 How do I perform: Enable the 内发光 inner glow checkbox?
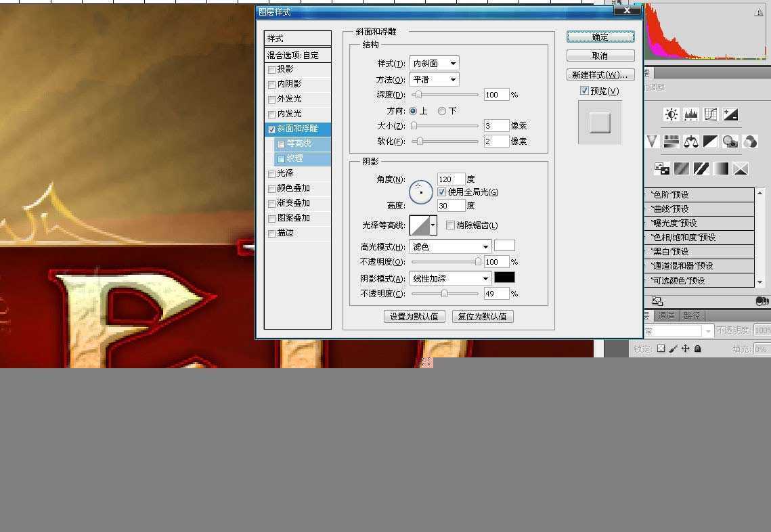point(271,114)
